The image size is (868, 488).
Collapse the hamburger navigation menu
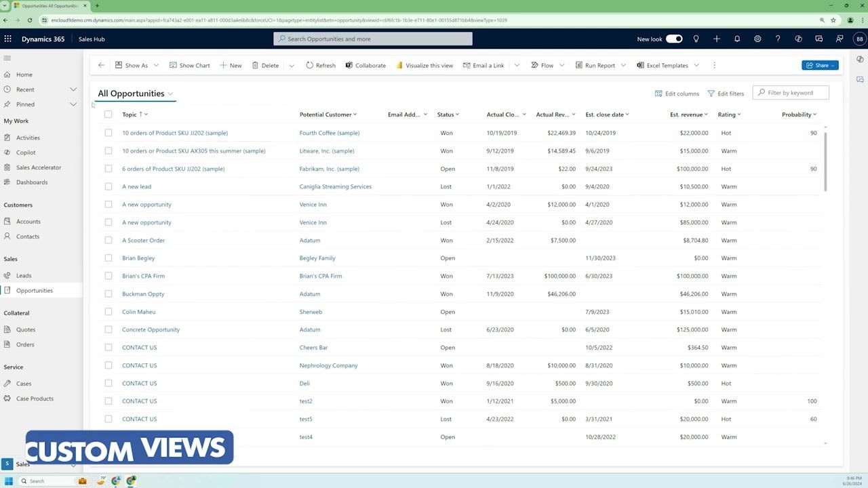pyautogui.click(x=7, y=58)
